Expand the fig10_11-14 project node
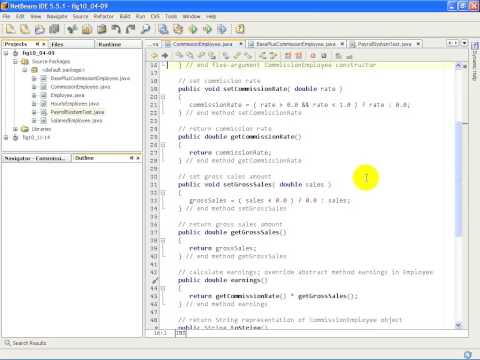Image resolution: width=480 pixels, height=360 pixels. pyautogui.click(x=6, y=137)
